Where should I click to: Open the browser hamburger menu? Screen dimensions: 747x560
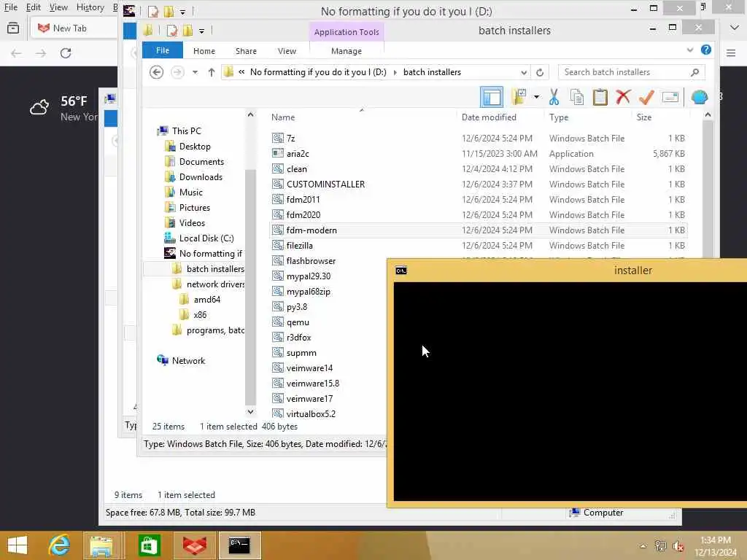[731, 52]
